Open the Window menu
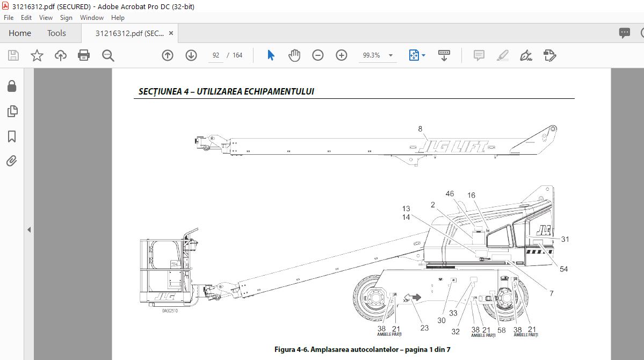Viewport: 644px width, 360px height. point(92,18)
